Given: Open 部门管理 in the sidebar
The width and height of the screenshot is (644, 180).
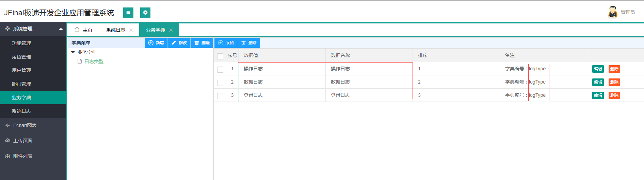Looking at the screenshot, I should 33,84.
